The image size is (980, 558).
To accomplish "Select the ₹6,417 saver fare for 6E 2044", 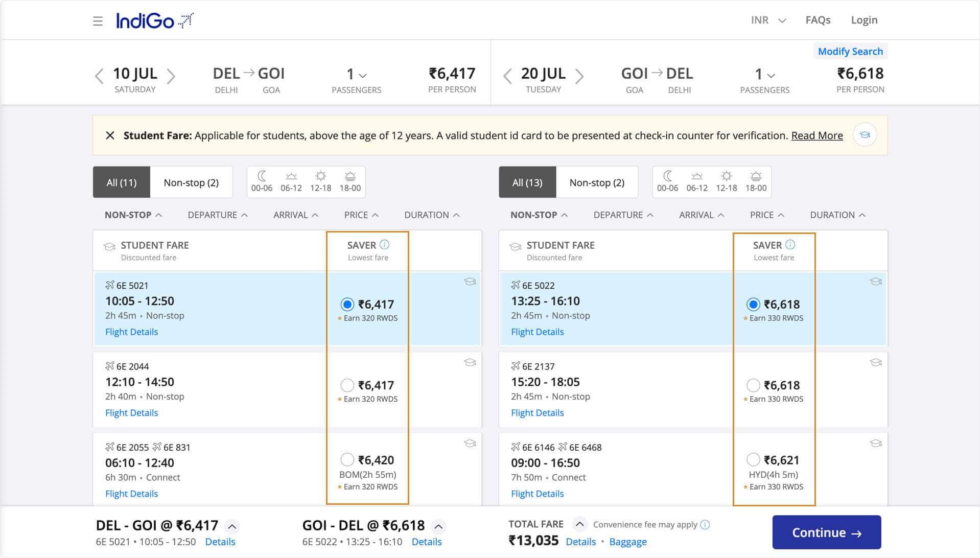I will (348, 385).
